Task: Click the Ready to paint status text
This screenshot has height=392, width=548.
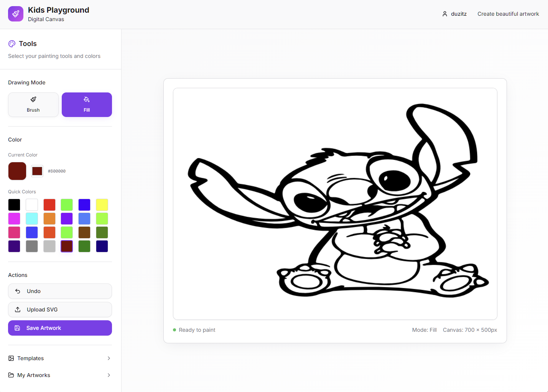Action: click(197, 330)
